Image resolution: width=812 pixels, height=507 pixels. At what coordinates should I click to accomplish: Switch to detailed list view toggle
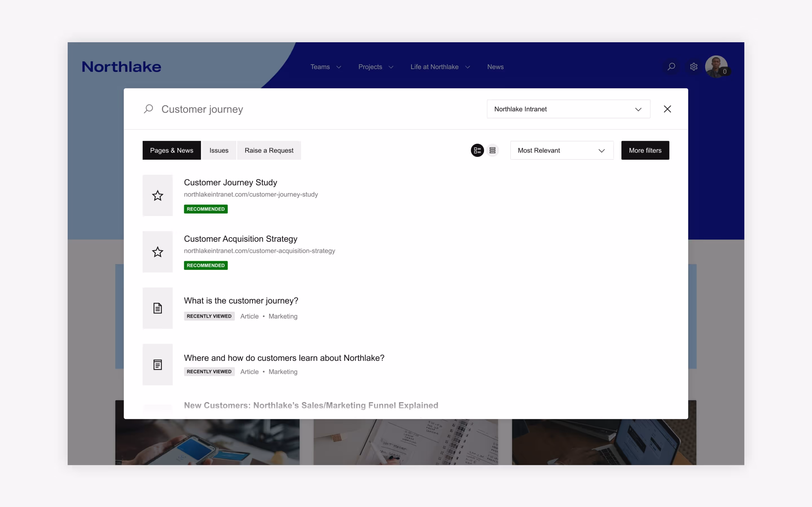click(477, 150)
